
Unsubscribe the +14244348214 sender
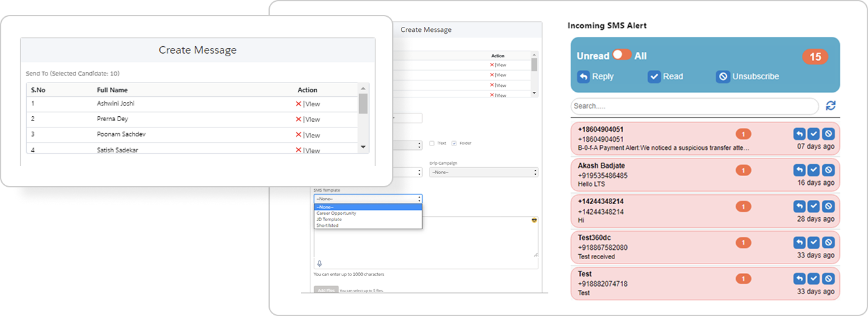(x=828, y=206)
